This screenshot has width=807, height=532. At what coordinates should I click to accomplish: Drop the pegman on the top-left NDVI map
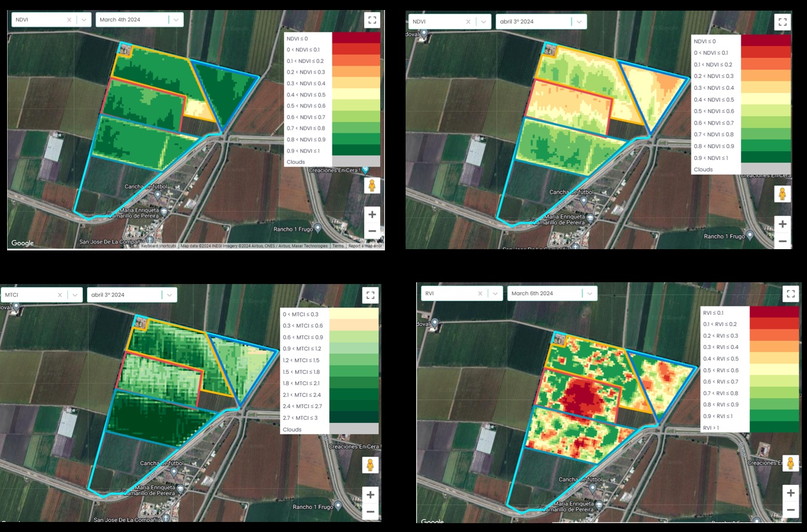[x=372, y=186]
